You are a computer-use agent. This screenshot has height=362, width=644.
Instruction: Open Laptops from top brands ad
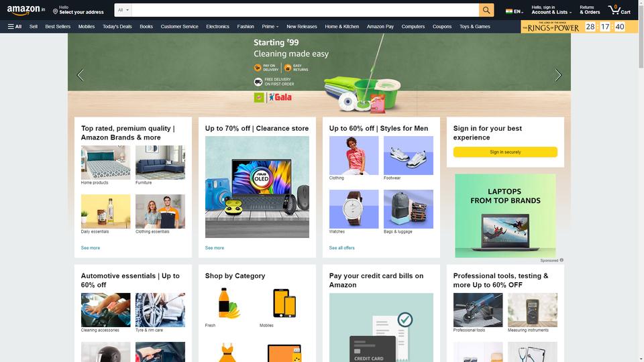pyautogui.click(x=505, y=215)
